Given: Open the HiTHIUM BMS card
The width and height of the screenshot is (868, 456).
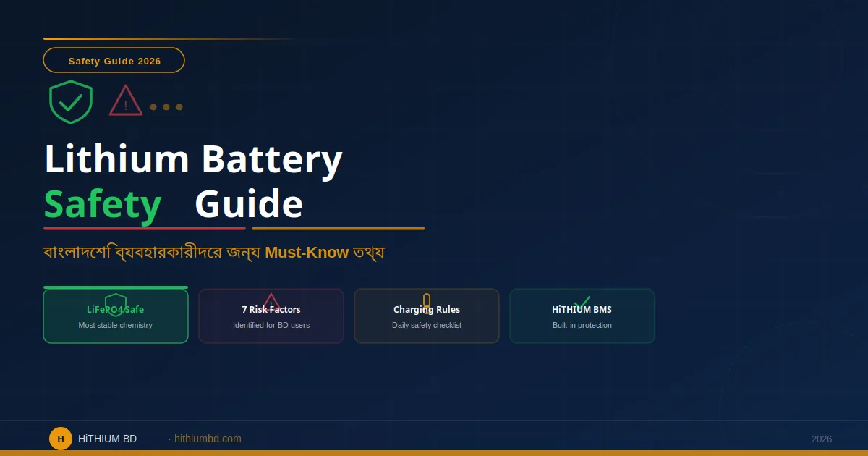Looking at the screenshot, I should tap(582, 316).
